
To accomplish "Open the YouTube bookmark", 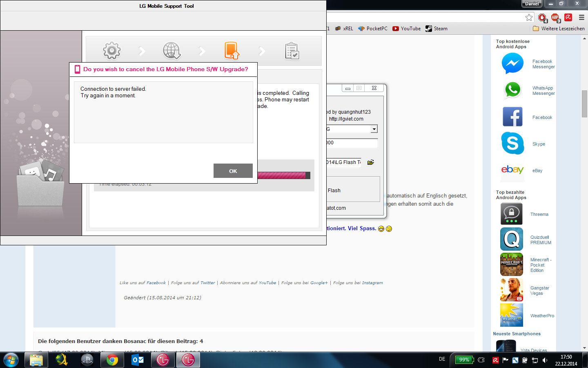I will (407, 29).
